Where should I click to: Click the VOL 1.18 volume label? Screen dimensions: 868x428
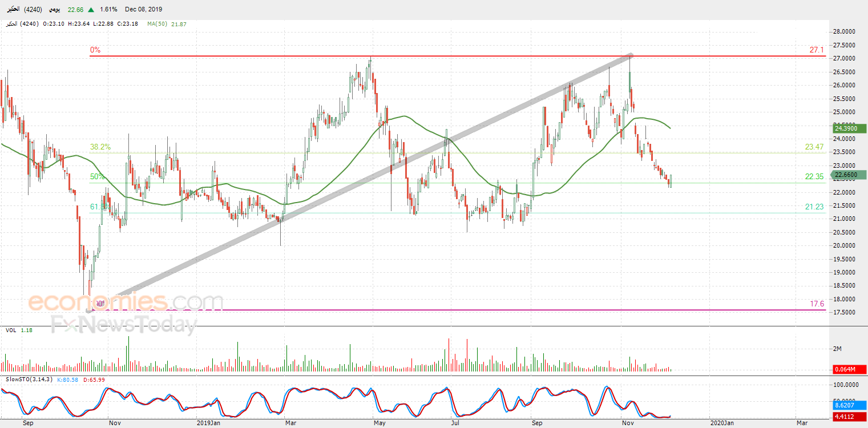(x=18, y=330)
